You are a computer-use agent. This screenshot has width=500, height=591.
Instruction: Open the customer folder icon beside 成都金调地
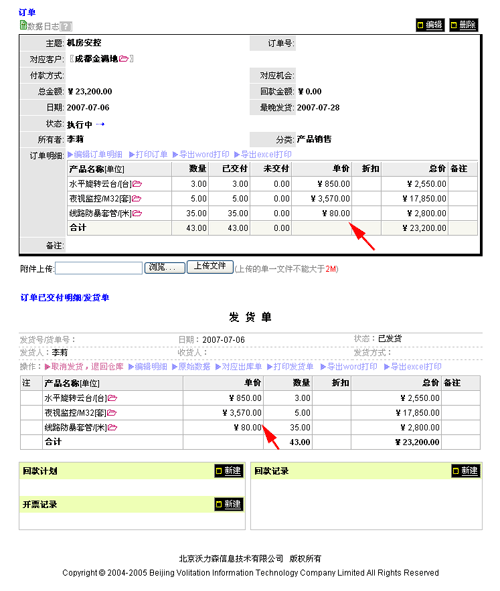pyautogui.click(x=124, y=58)
